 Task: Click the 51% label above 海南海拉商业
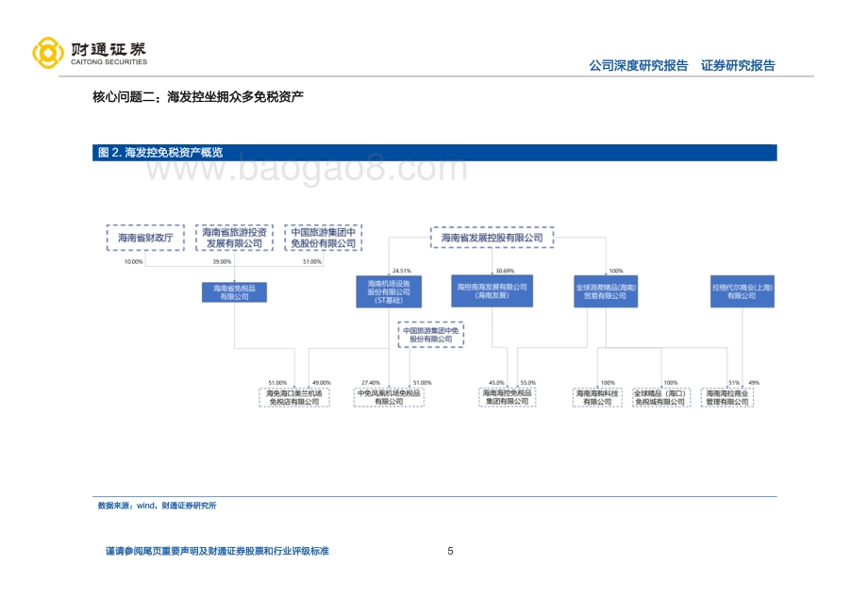734,383
